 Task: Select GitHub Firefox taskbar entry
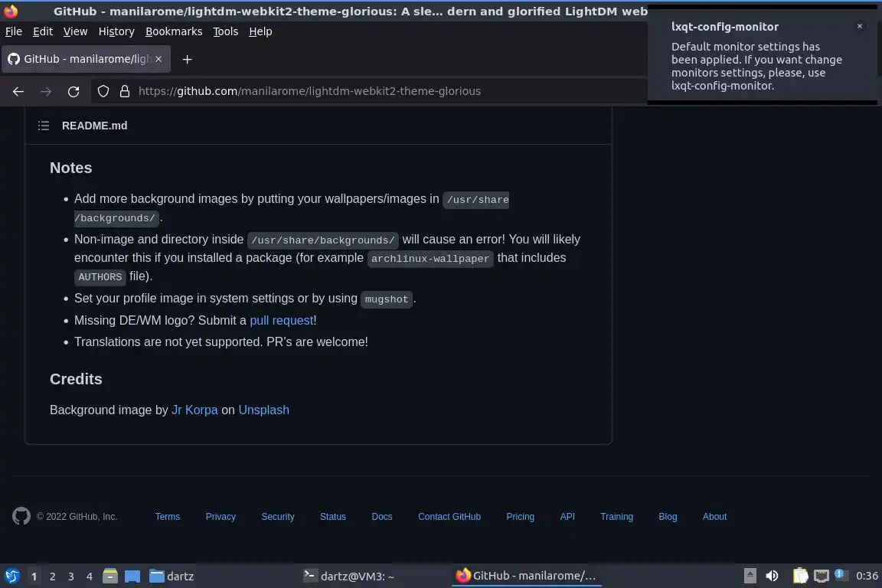[527, 576]
